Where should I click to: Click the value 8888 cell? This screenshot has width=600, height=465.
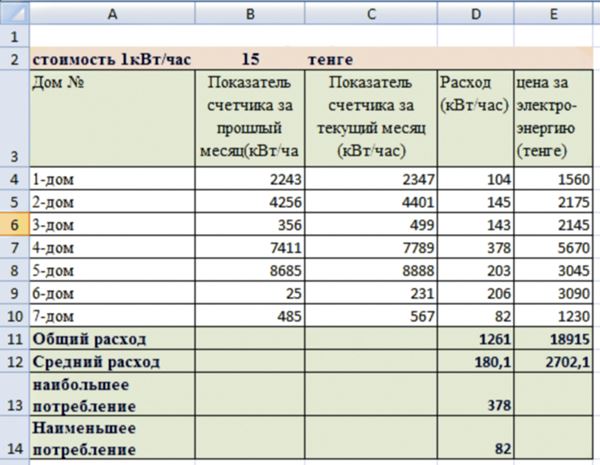tap(371, 270)
